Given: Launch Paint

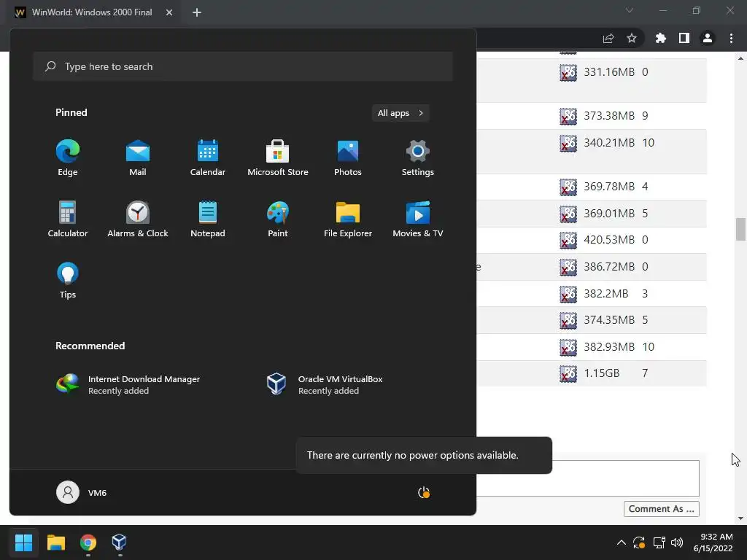Looking at the screenshot, I should tap(278, 219).
